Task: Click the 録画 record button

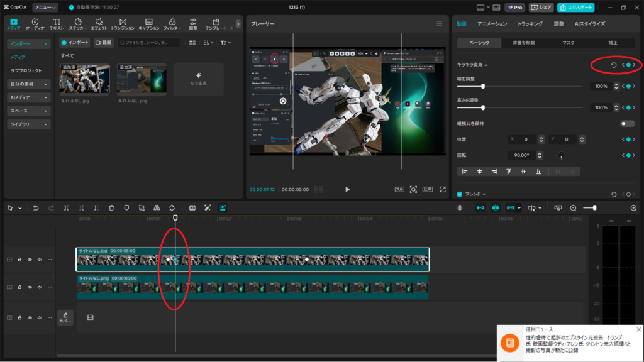Action: [x=103, y=43]
